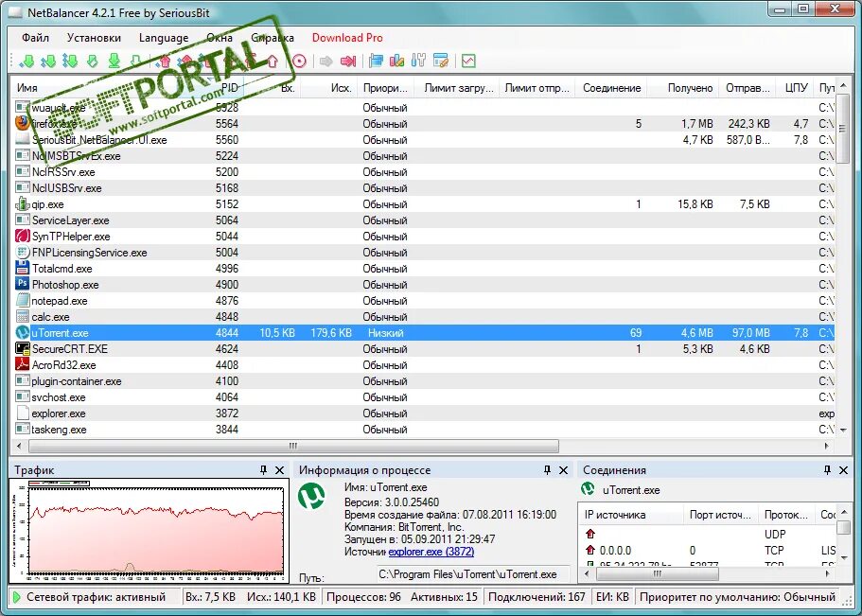The width and height of the screenshot is (862, 616).
Task: Click the qip.exe process icon
Action: coord(22,203)
